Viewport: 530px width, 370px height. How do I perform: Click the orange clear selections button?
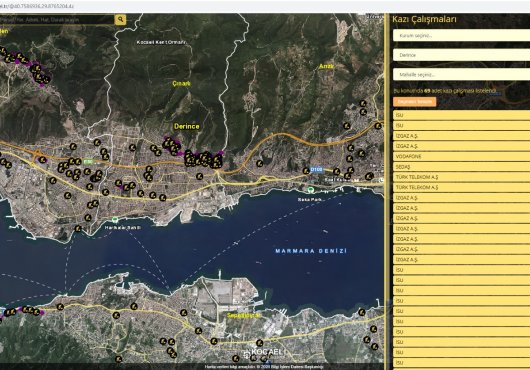(414, 101)
